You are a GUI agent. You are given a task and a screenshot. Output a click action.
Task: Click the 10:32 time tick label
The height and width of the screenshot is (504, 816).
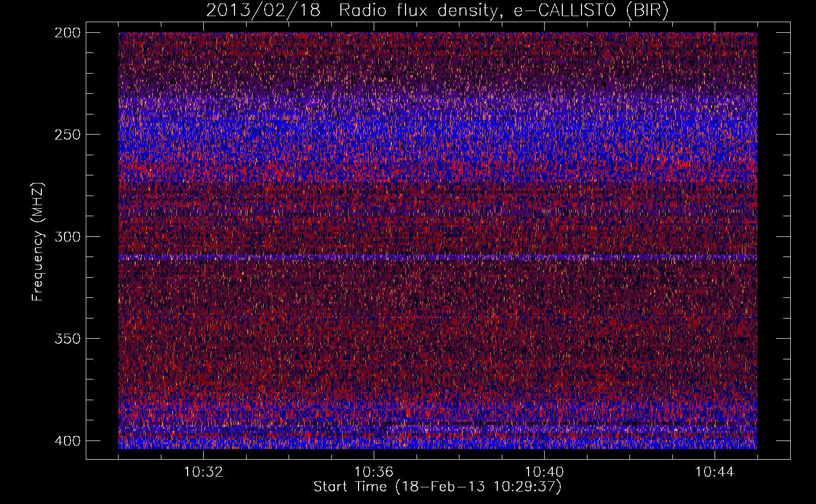(203, 472)
